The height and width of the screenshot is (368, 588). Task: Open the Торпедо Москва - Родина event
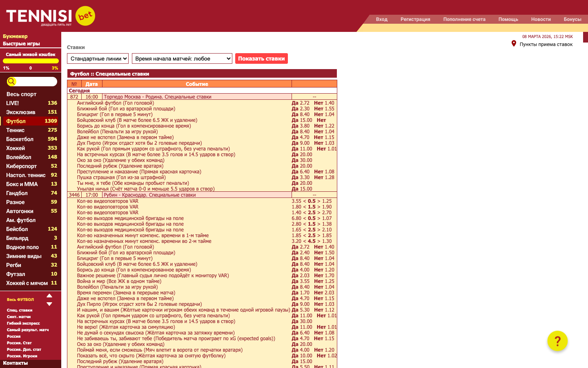pyautogui.click(x=158, y=97)
